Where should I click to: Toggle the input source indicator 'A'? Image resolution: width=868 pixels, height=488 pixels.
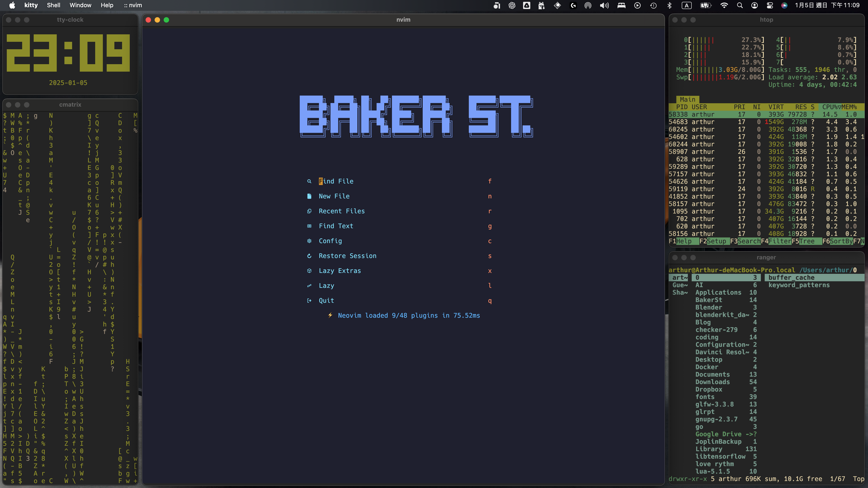[686, 5]
